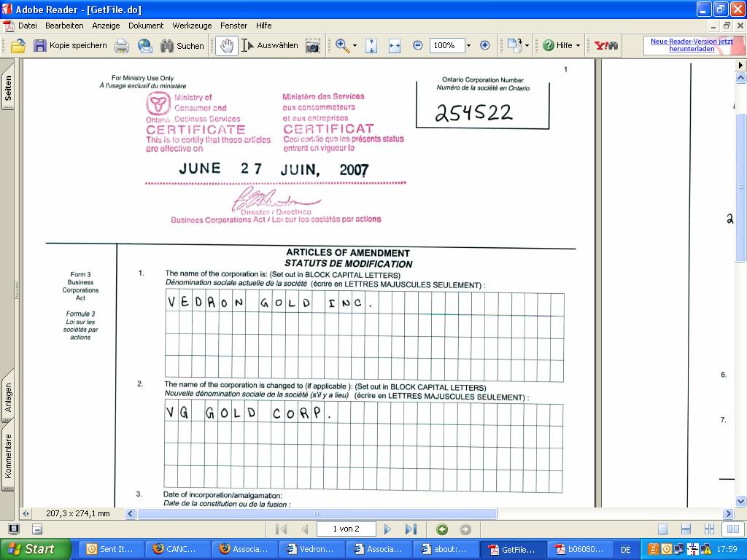
Task: Open the Hilfe menu in menu bar
Action: pos(263,26)
